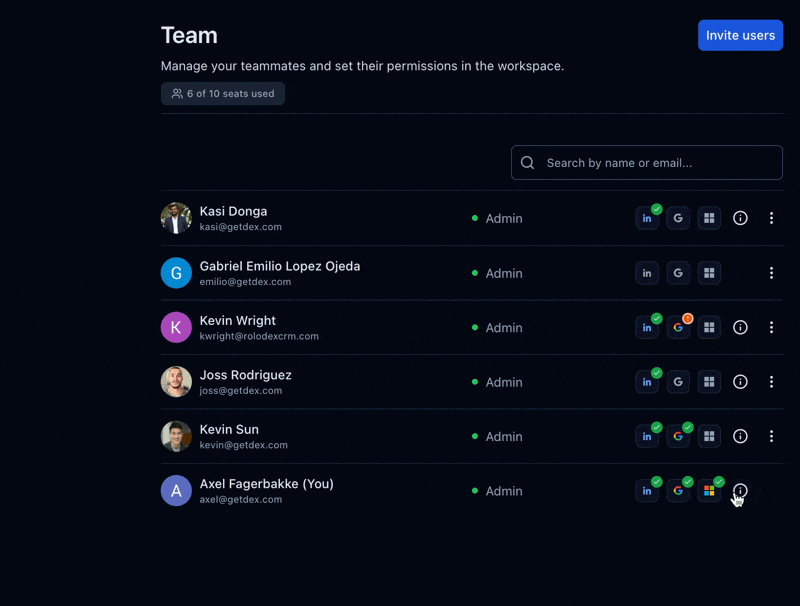800x606 pixels.
Task: Click Kevin Sun's LinkedIn icon
Action: [647, 436]
